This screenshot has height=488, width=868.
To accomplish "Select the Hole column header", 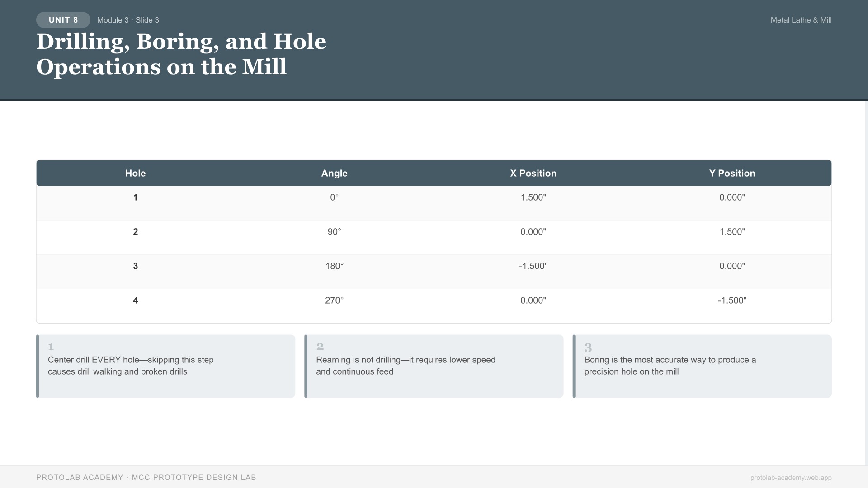I will [x=135, y=173].
